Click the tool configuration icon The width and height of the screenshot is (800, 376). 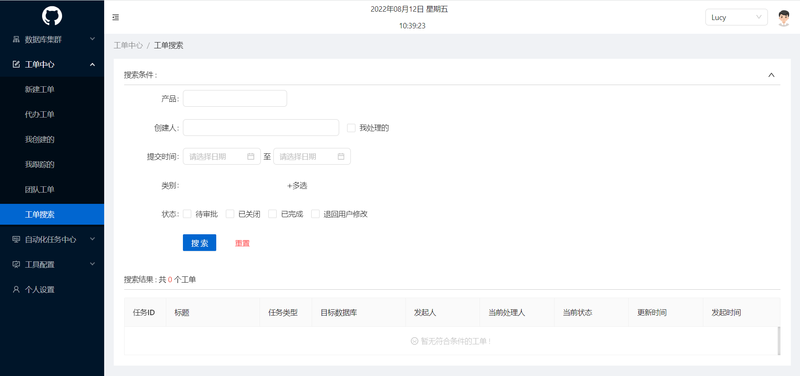click(16, 264)
